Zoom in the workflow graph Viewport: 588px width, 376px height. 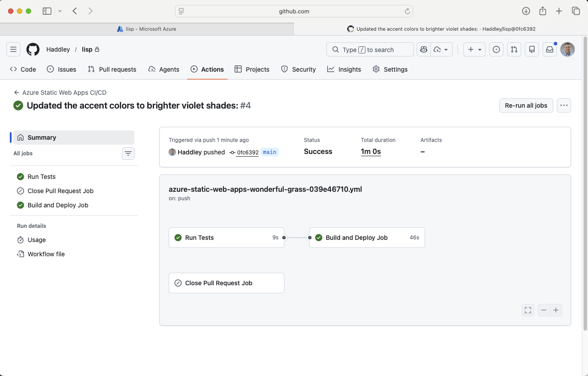pos(556,310)
